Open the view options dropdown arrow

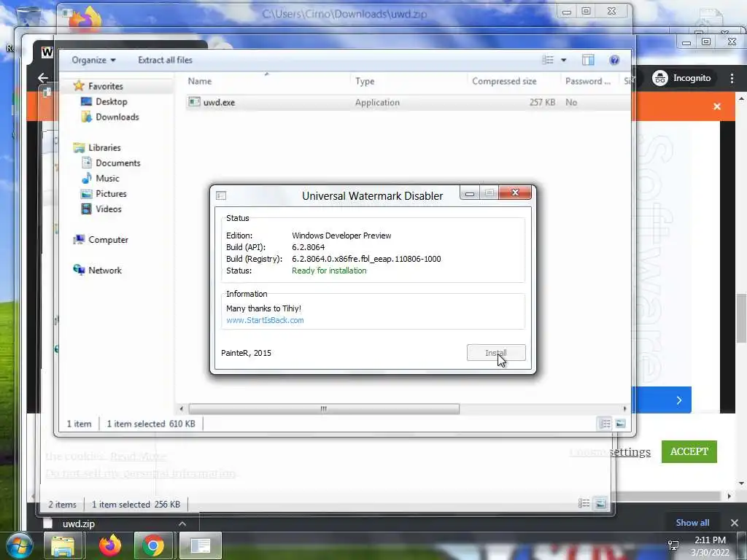(x=564, y=60)
